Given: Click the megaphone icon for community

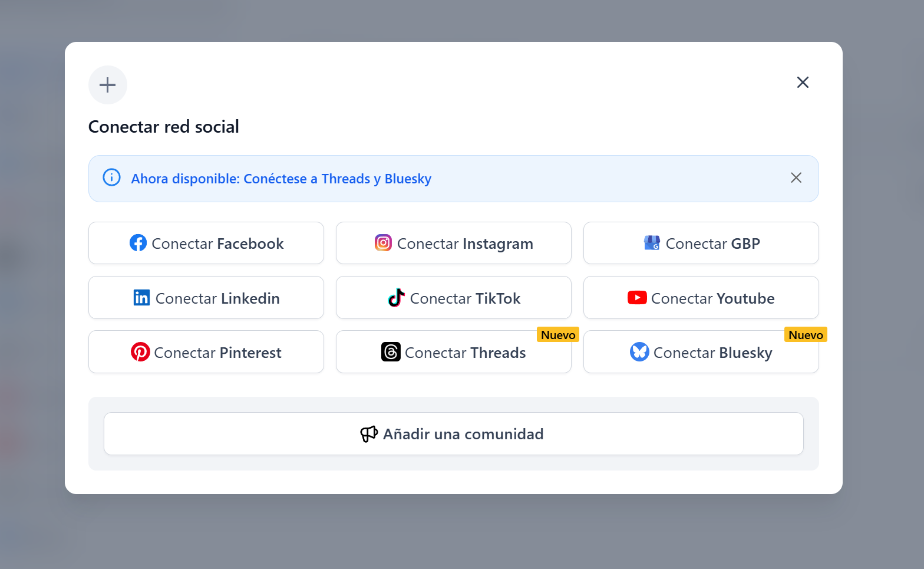Looking at the screenshot, I should coord(369,434).
